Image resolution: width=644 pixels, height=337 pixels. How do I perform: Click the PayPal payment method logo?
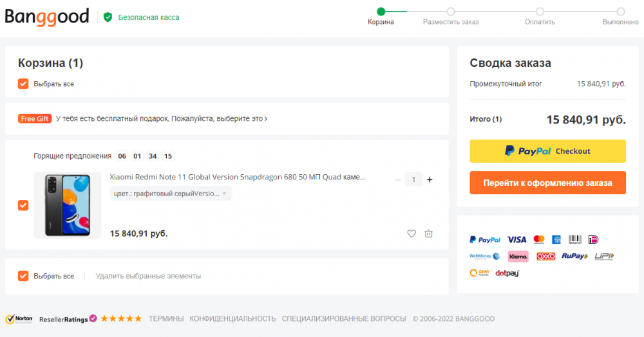(485, 239)
